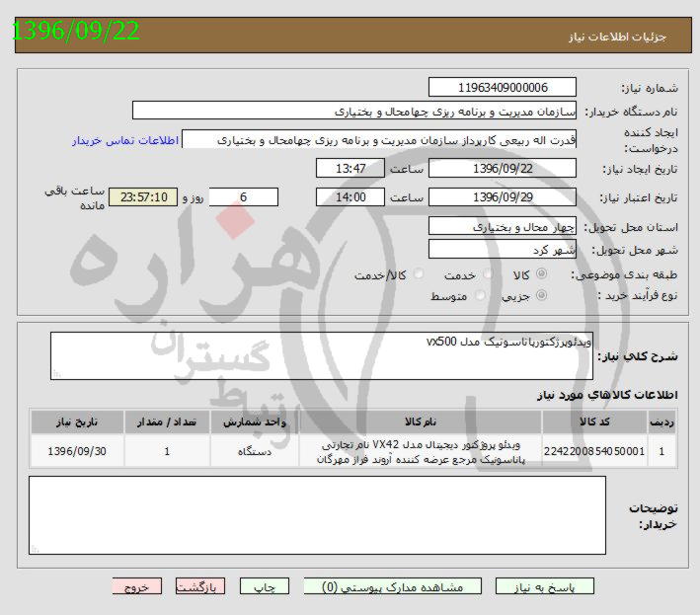700x615 pixels.
Task: Click creation date field 1396/09/22
Action: click(503, 168)
